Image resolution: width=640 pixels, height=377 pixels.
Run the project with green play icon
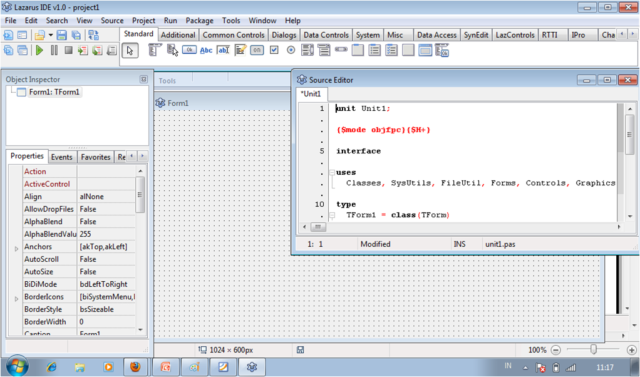pos(40,50)
